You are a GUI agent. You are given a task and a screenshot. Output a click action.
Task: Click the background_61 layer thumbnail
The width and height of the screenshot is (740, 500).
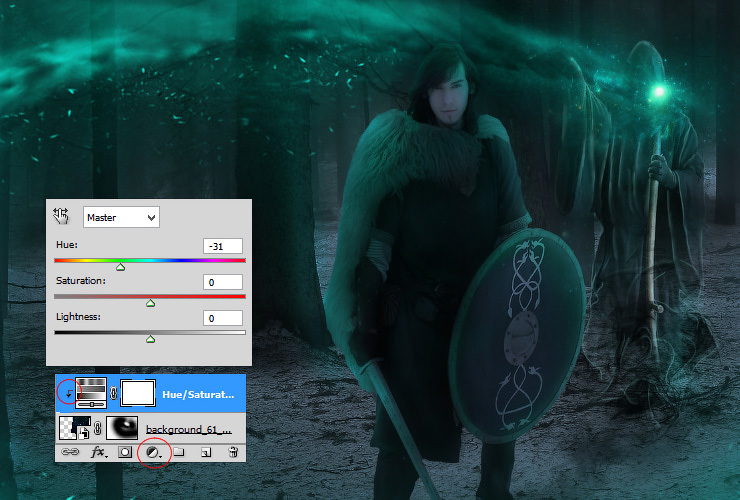click(x=75, y=428)
